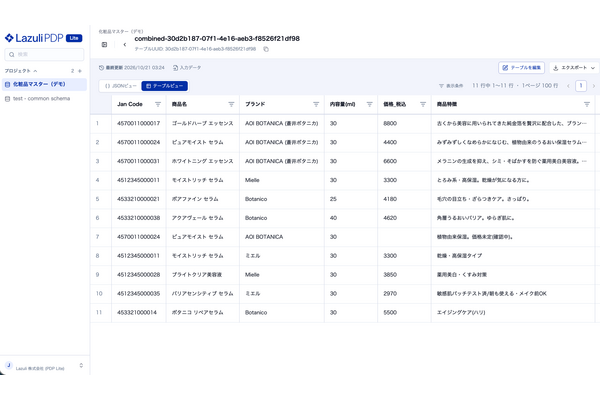Open account switcher at sidebar bottom
600x400 pixels.
click(x=81, y=365)
